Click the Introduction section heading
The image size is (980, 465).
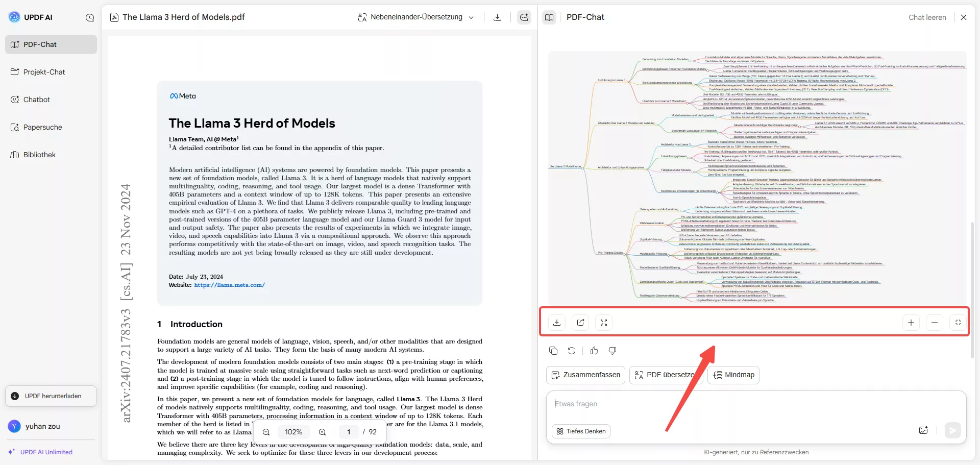[190, 324]
